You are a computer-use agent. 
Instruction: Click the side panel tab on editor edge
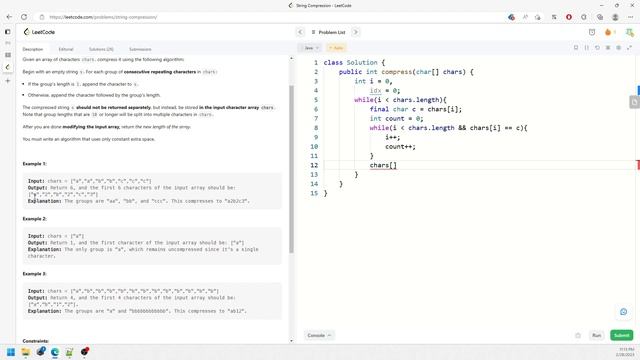tap(634, 102)
